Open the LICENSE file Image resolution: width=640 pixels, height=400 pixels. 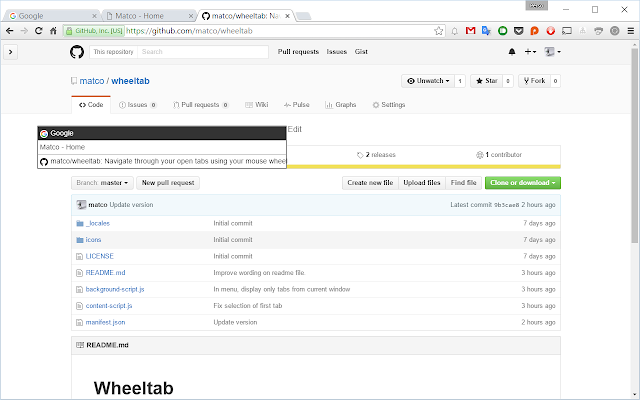coord(100,256)
